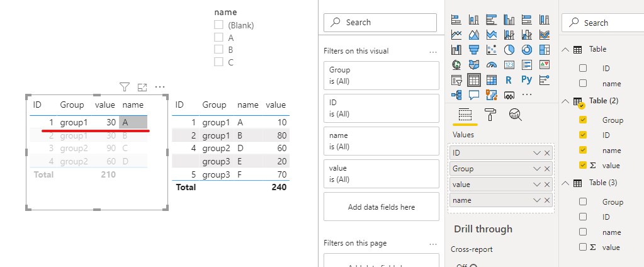
Task: Open the Fields tab in Visualizations pane
Action: coord(465,115)
